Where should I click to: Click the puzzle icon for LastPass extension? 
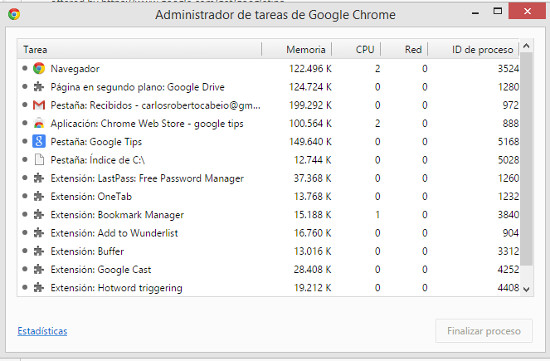39,178
